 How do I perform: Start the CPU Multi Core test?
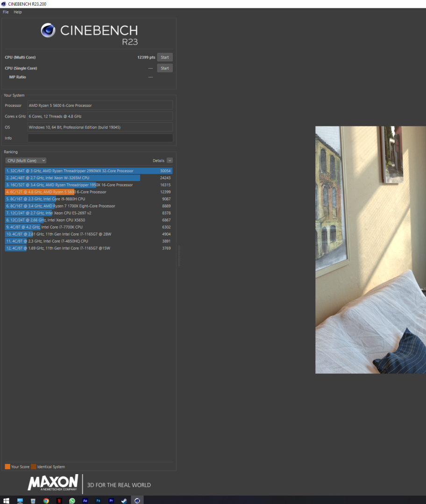click(165, 57)
